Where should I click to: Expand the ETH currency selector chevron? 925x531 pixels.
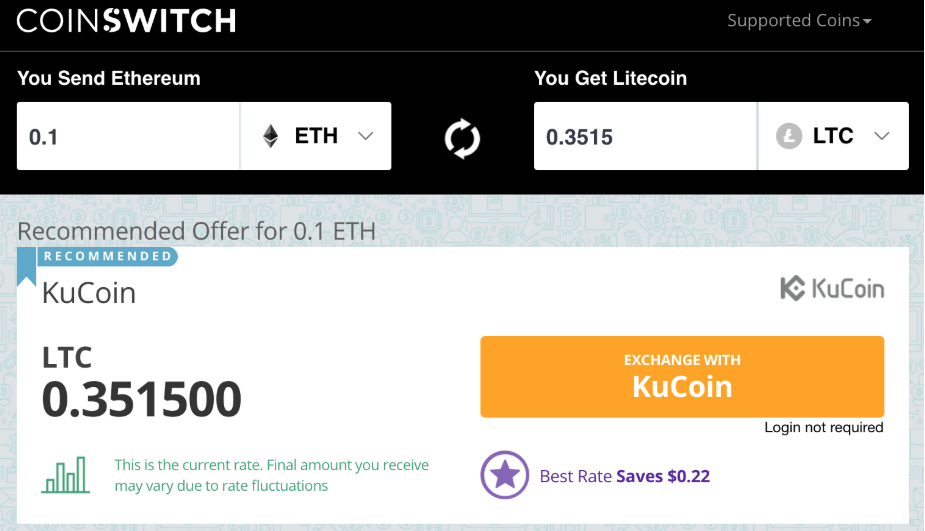click(x=366, y=136)
